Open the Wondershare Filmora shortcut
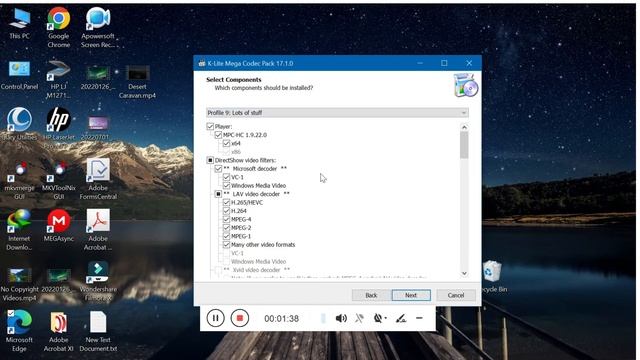 pos(98,281)
